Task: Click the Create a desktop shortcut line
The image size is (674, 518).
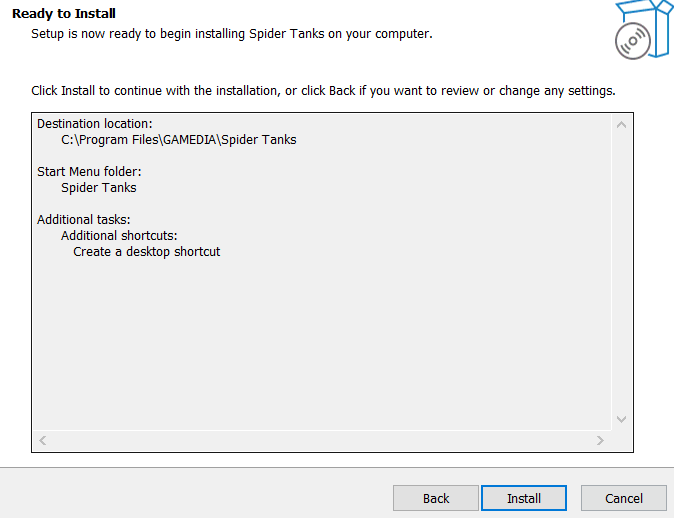Action: [x=147, y=251]
